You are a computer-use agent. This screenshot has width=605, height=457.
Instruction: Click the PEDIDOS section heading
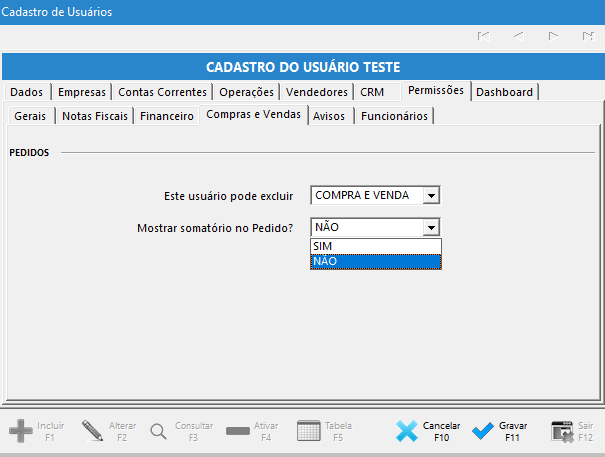(29, 153)
